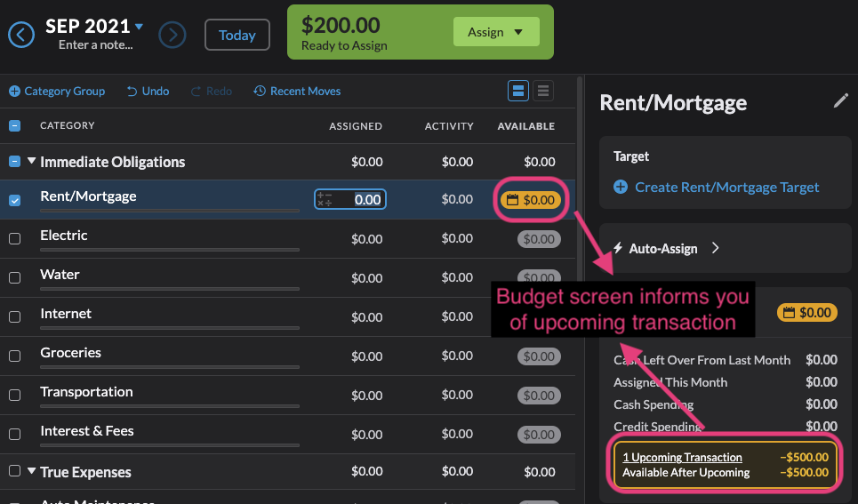
Task: Check Electric category checkbox
Action: coord(15,238)
